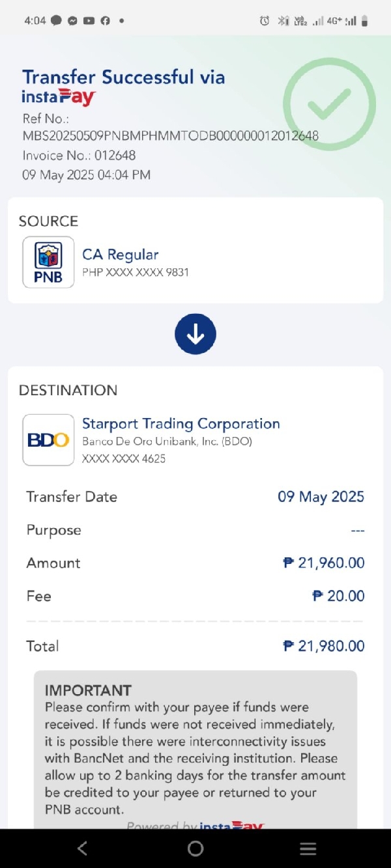Tap the Invoice No. 012648 line
Screen dimensions: 391x868
[79, 156]
